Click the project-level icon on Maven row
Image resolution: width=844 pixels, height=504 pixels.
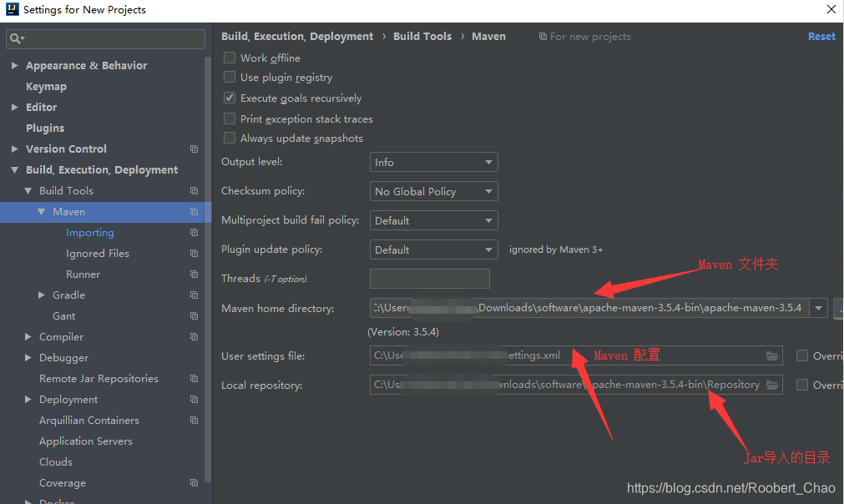(x=194, y=212)
